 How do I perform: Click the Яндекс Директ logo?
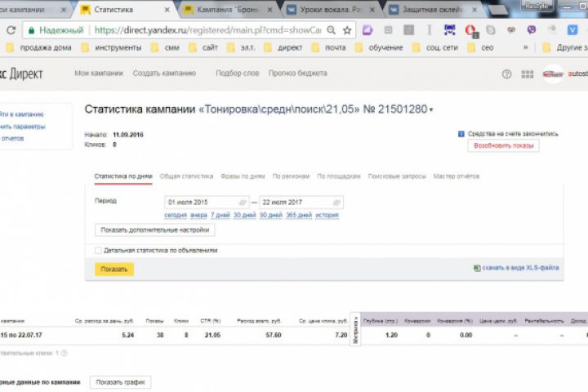click(21, 73)
